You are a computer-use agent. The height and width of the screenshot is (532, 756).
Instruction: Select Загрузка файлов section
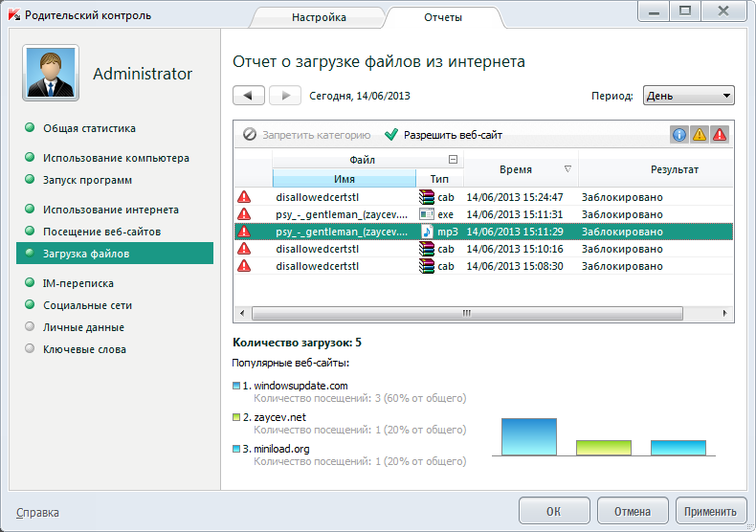[115, 254]
